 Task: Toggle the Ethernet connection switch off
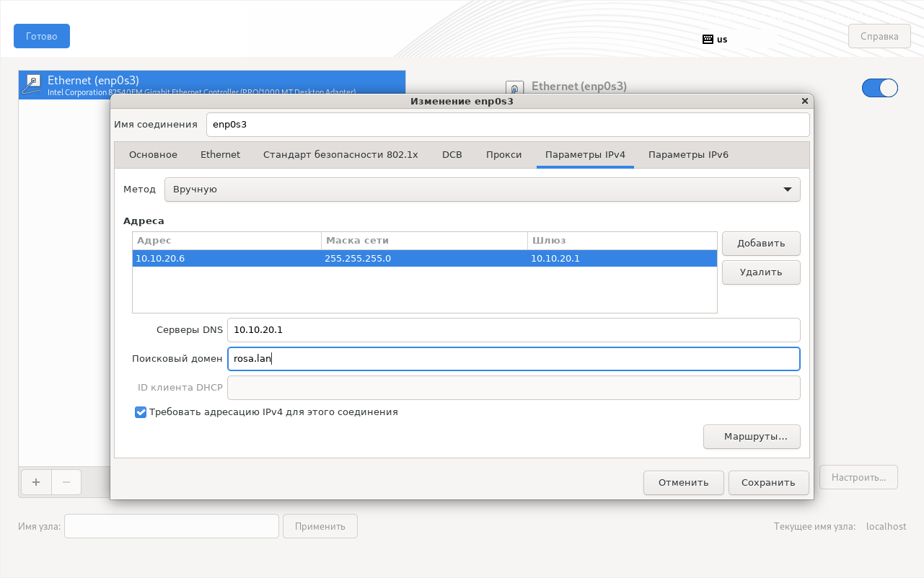tap(879, 88)
